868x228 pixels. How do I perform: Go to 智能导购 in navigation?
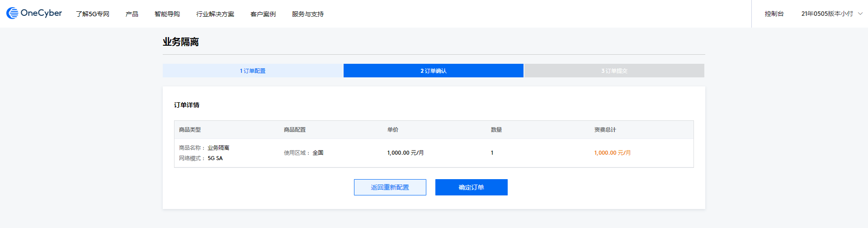click(167, 14)
